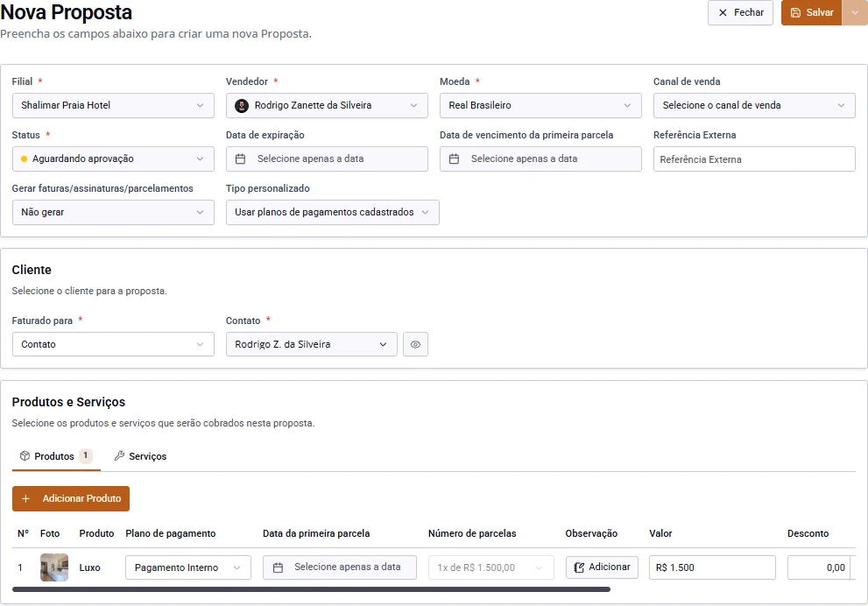Screen dimensions: 868x606
Task: Open the Faturado para dropdown
Action: click(113, 344)
